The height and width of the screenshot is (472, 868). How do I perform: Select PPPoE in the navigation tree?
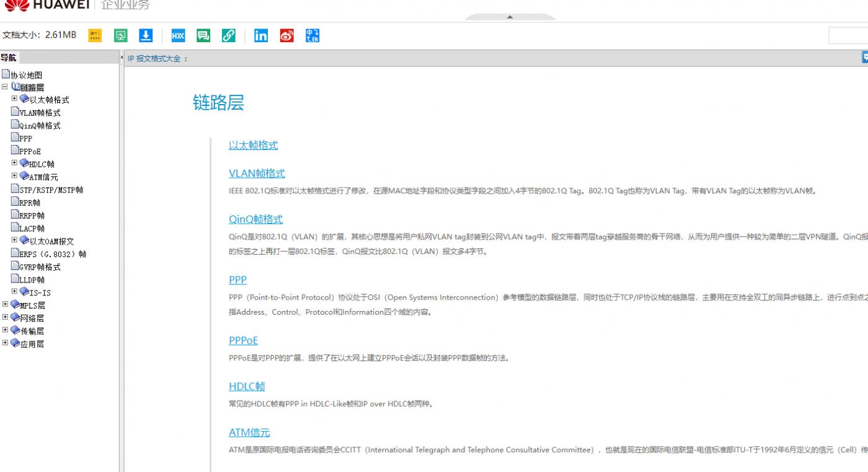30,152
